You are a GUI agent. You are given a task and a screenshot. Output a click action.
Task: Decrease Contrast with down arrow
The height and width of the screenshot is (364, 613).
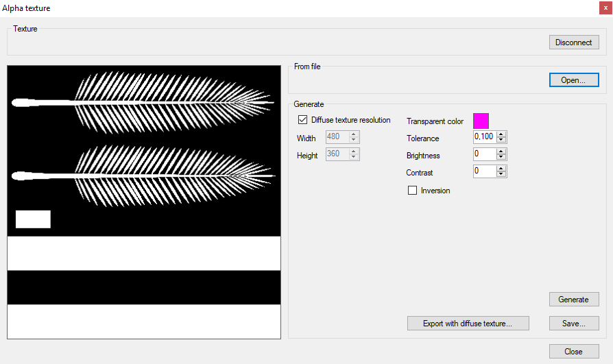click(x=502, y=175)
